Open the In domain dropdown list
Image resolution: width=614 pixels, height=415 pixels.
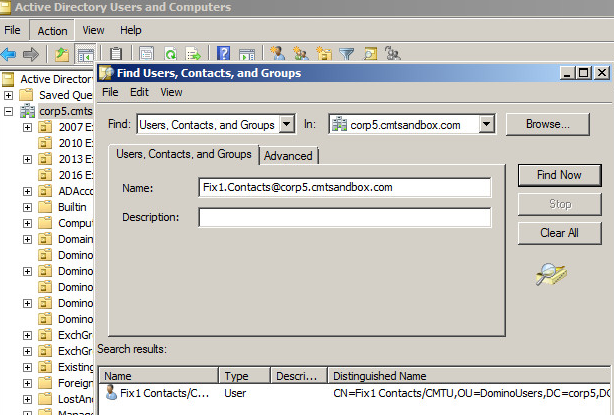(487, 124)
